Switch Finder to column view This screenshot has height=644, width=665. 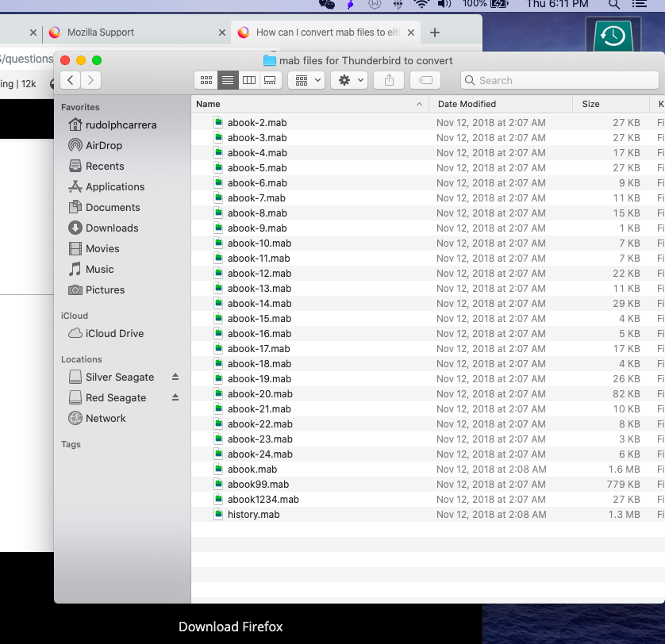point(249,80)
